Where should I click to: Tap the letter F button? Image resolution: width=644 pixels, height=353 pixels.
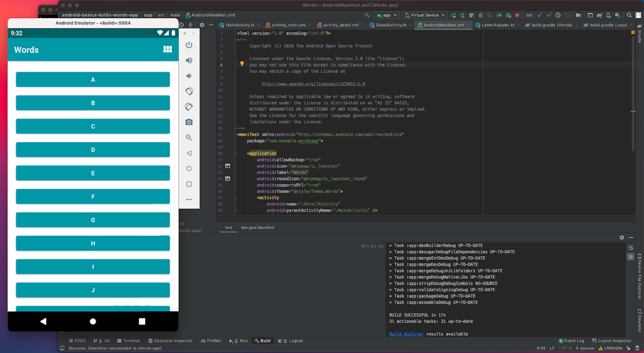93,197
